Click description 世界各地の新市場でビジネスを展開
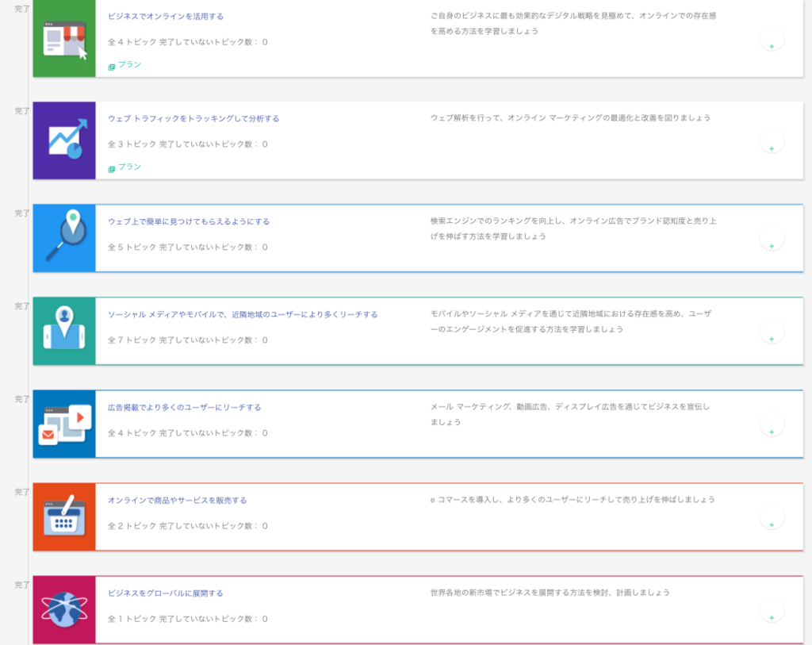812x645 pixels. click(x=550, y=592)
